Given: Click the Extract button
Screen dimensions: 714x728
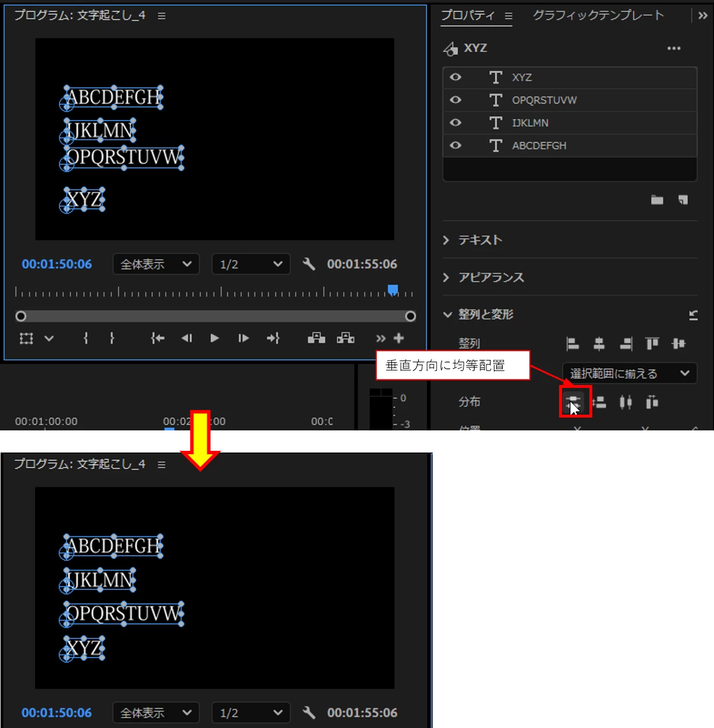Looking at the screenshot, I should (x=345, y=338).
